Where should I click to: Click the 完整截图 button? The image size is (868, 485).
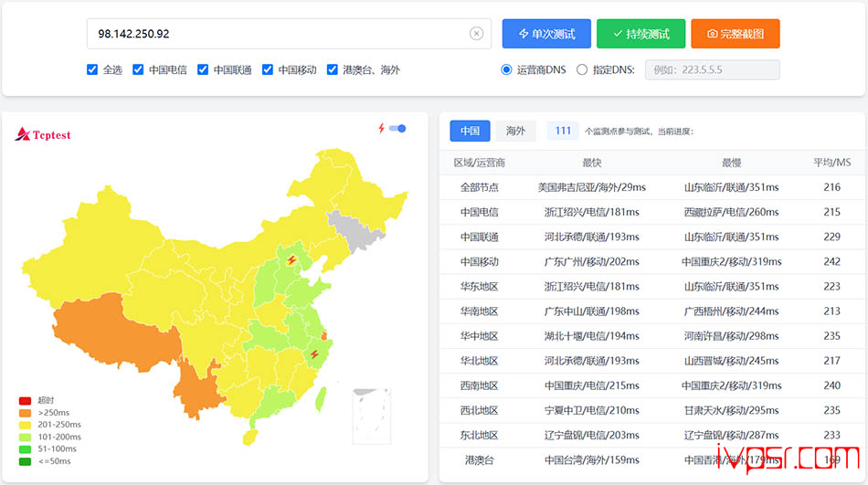736,34
